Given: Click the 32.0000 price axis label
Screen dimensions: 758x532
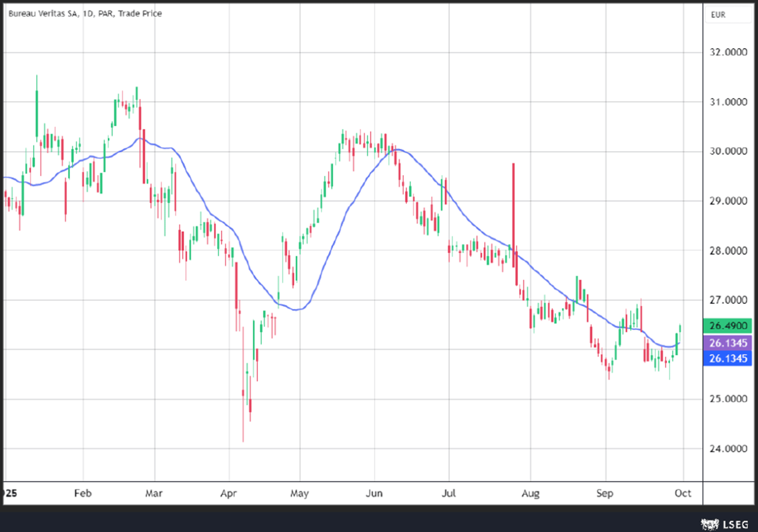Looking at the screenshot, I should pos(728,52).
